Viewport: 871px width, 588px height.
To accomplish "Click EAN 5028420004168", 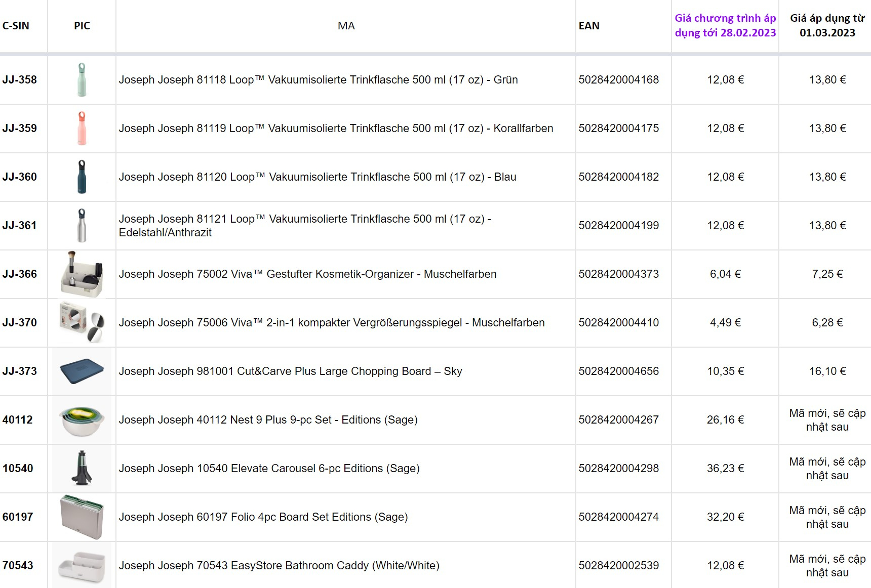I will (x=619, y=79).
